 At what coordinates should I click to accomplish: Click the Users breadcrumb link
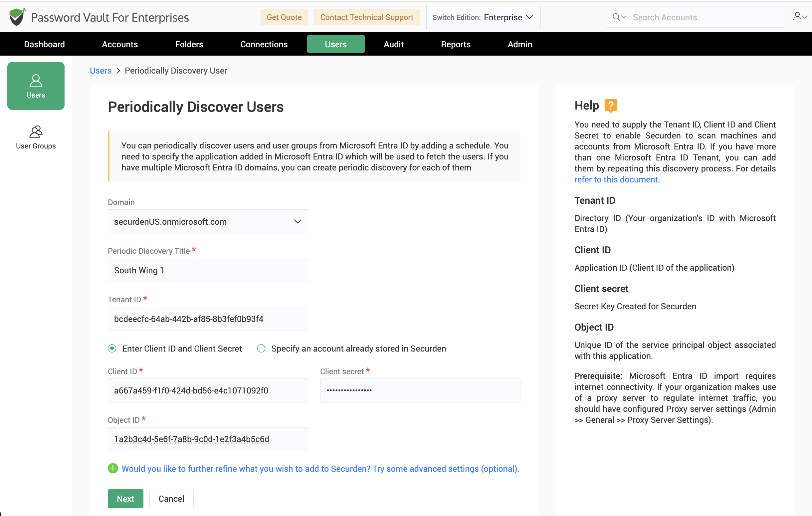101,71
